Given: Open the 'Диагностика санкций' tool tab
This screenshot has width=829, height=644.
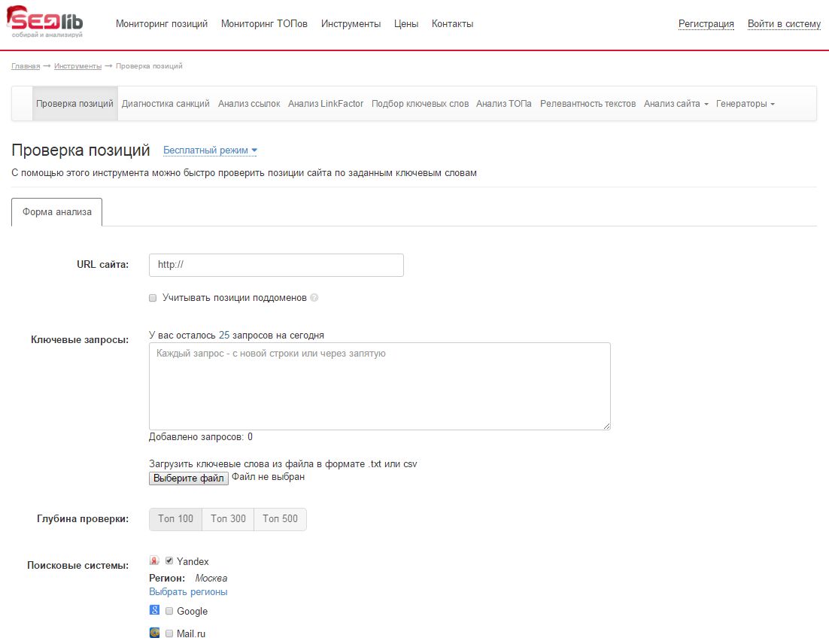Looking at the screenshot, I should coord(165,104).
